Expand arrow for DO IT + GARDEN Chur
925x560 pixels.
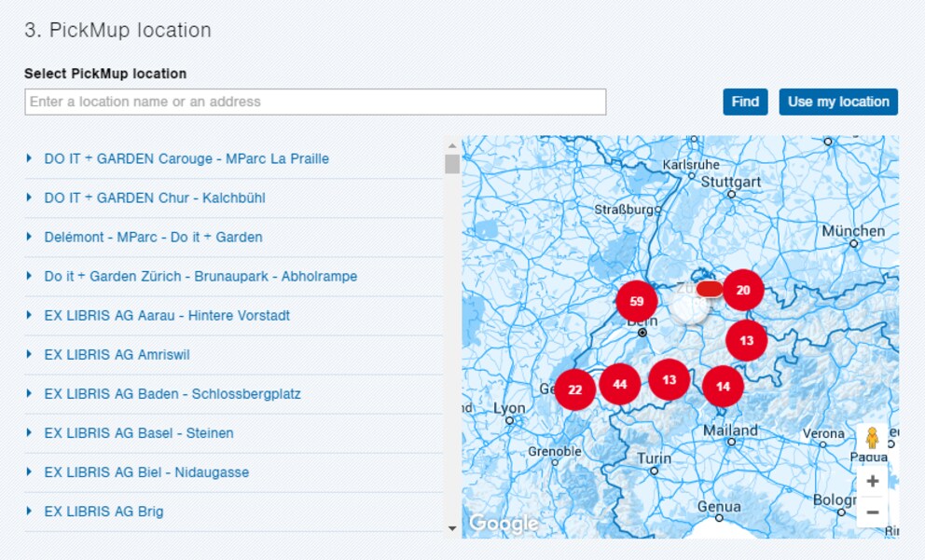29,198
